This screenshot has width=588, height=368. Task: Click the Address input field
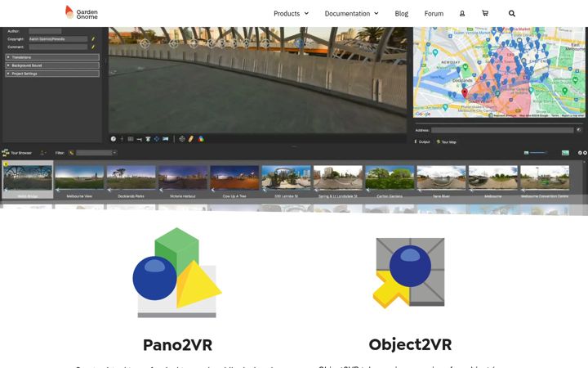(x=501, y=130)
